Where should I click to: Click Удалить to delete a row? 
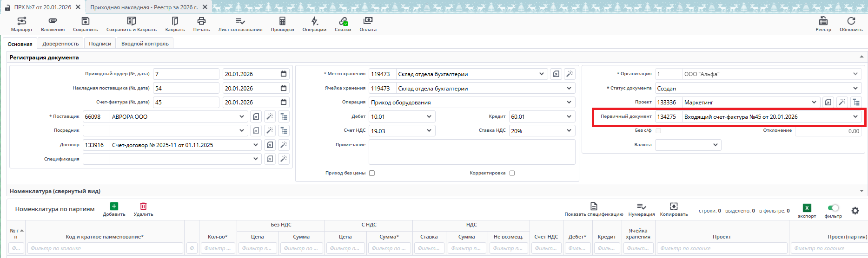pos(143,209)
